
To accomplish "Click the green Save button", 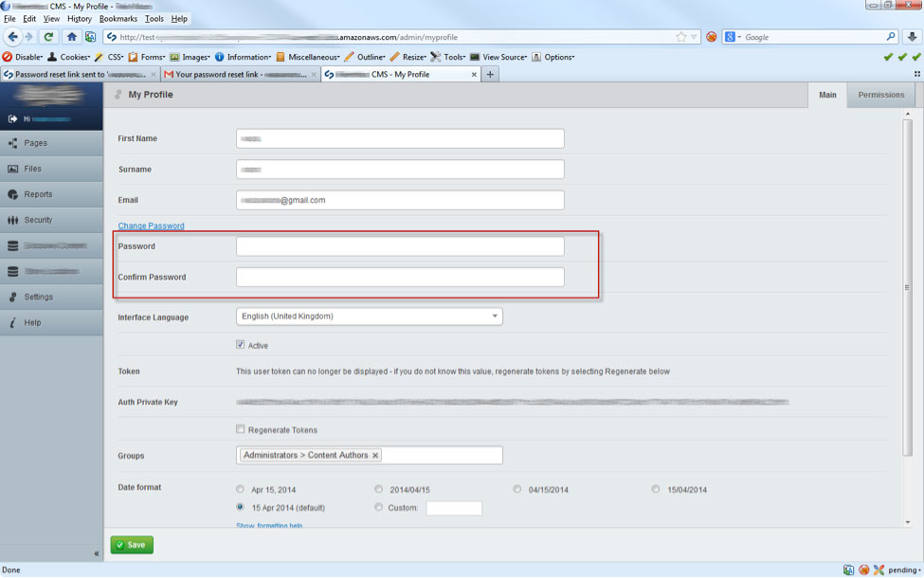I will [x=131, y=545].
